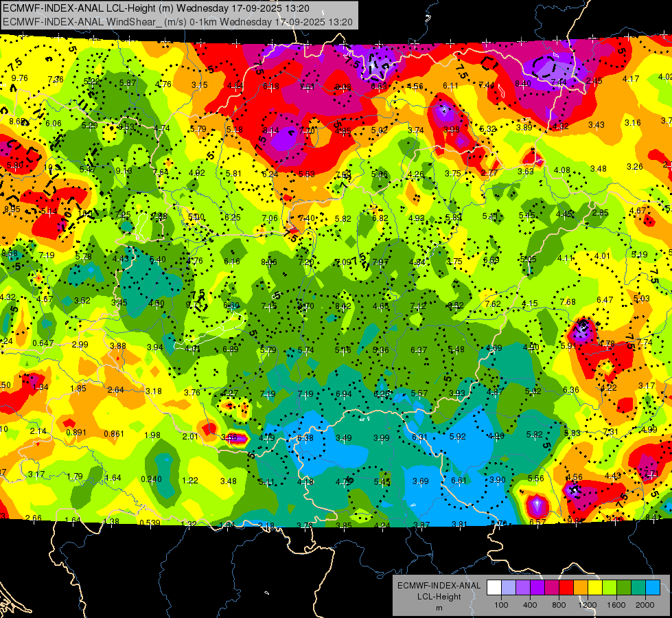Click the wind shear value 6.47
Image resolution: width=672 pixels, height=618 pixels.
(605, 300)
